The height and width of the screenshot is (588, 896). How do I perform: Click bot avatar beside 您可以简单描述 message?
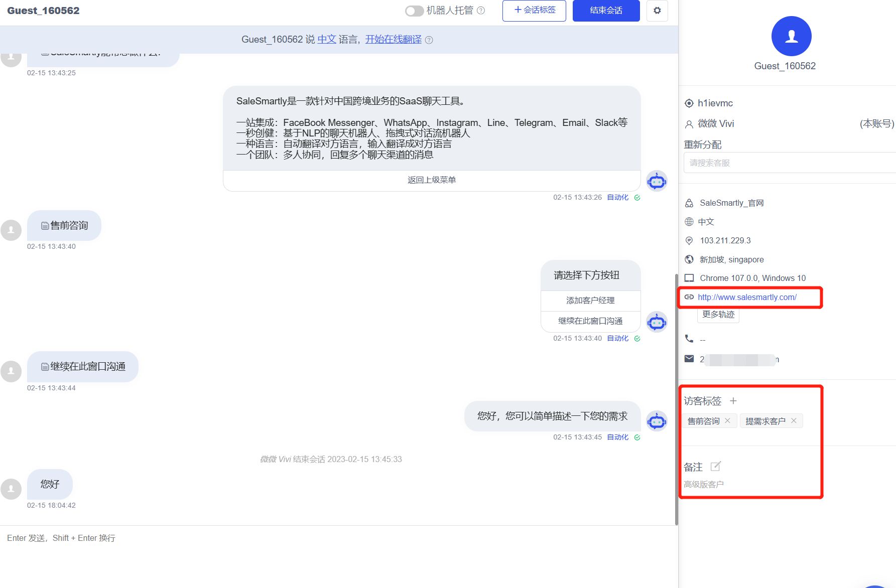[657, 421]
